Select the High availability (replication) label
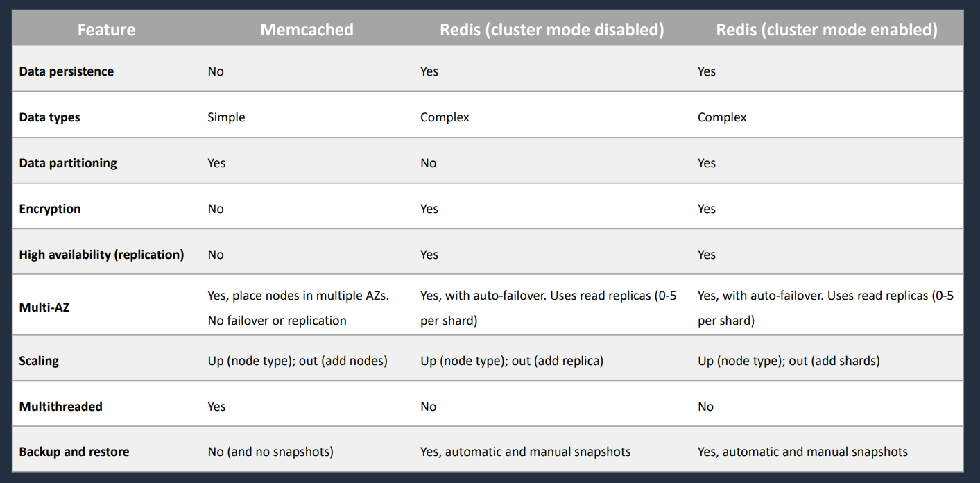Image resolution: width=980 pixels, height=483 pixels. 101,255
